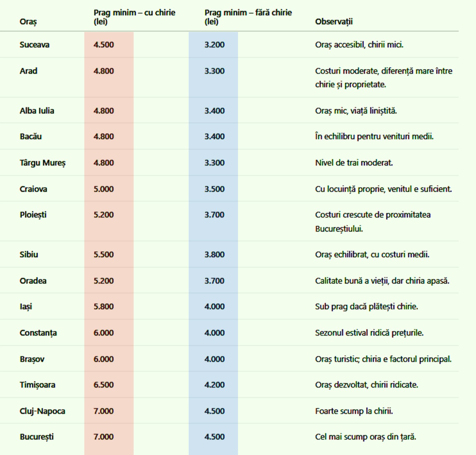The height and width of the screenshot is (455, 476).
Task: Click the "Nivel de trai moderat." remark
Action: coord(354,163)
